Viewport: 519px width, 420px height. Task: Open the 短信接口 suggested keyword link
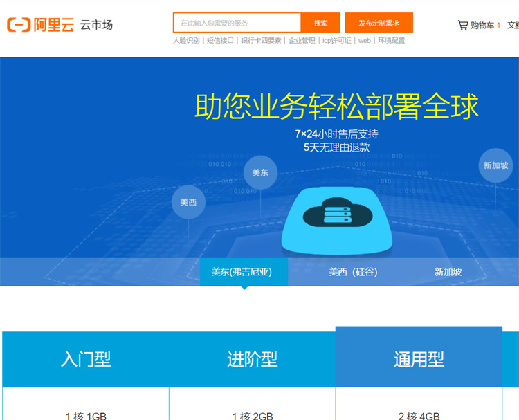coord(220,41)
